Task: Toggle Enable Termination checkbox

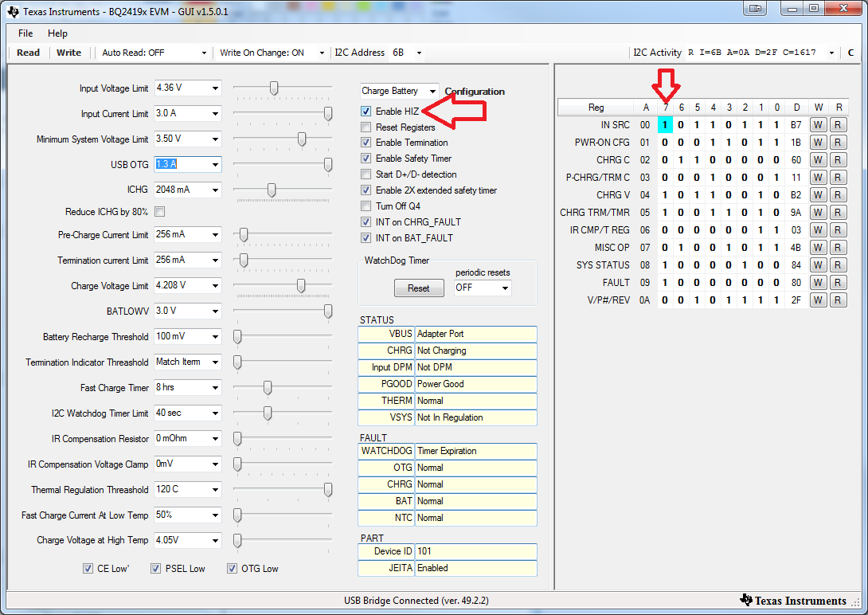Action: (x=366, y=143)
